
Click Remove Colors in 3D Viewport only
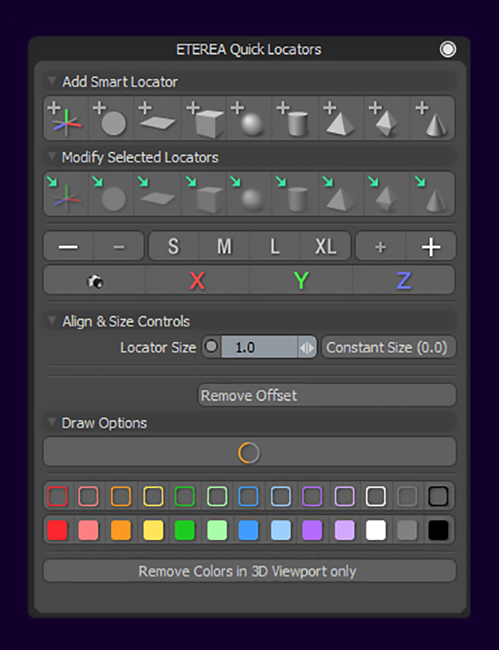(x=250, y=571)
